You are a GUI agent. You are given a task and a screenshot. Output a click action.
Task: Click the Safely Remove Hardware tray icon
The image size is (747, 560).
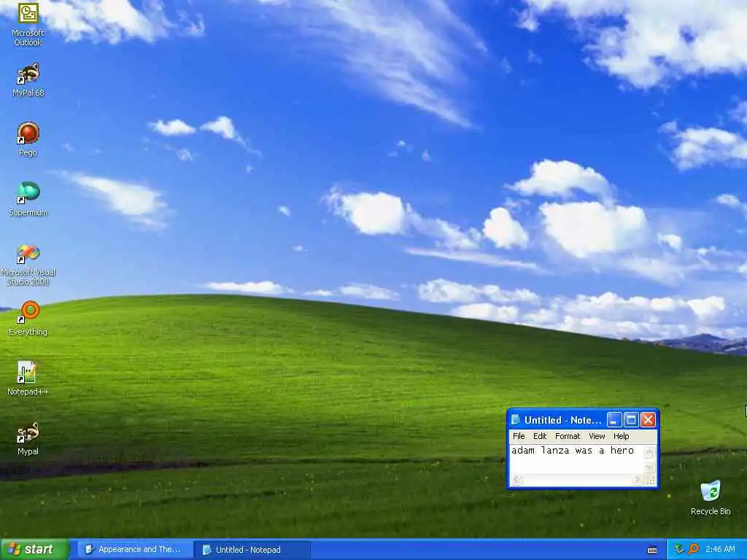coord(679,549)
